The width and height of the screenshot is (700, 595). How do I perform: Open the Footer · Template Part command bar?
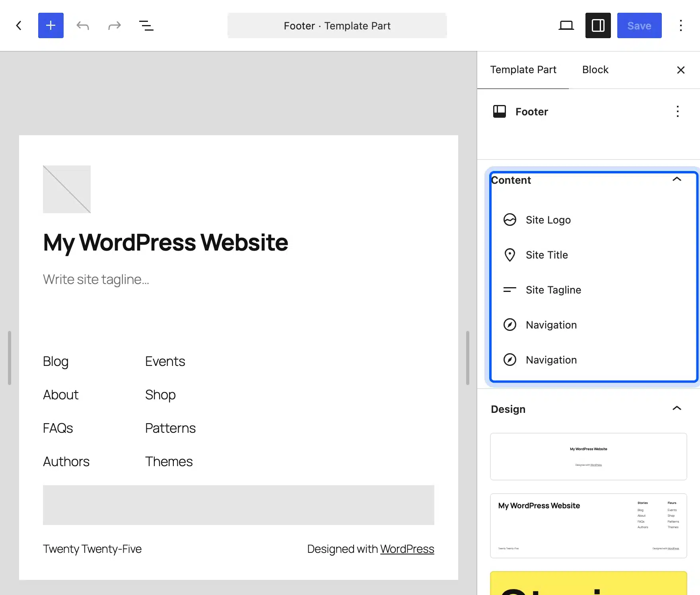point(337,25)
